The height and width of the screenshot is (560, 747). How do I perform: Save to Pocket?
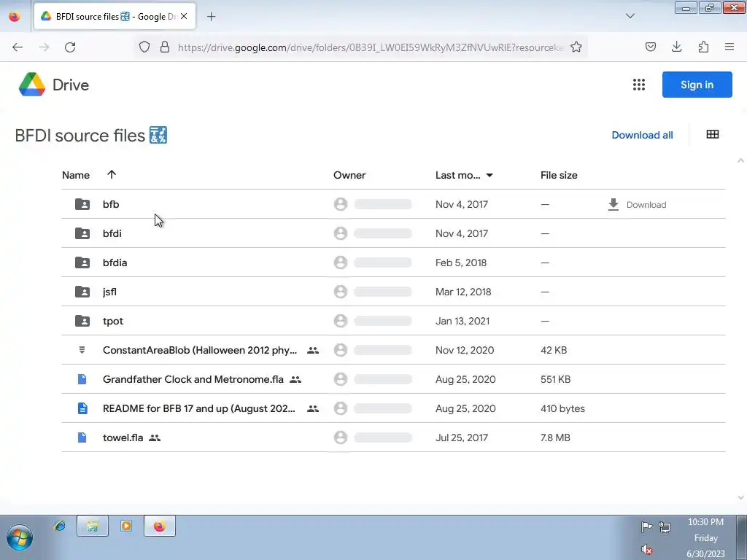click(650, 47)
